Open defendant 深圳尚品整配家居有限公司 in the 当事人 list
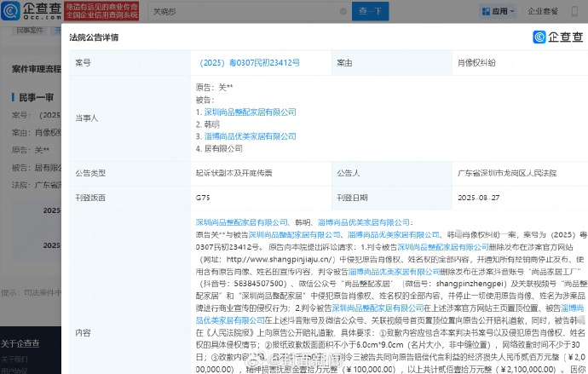Screen dimensions: 588x374 [251, 112]
